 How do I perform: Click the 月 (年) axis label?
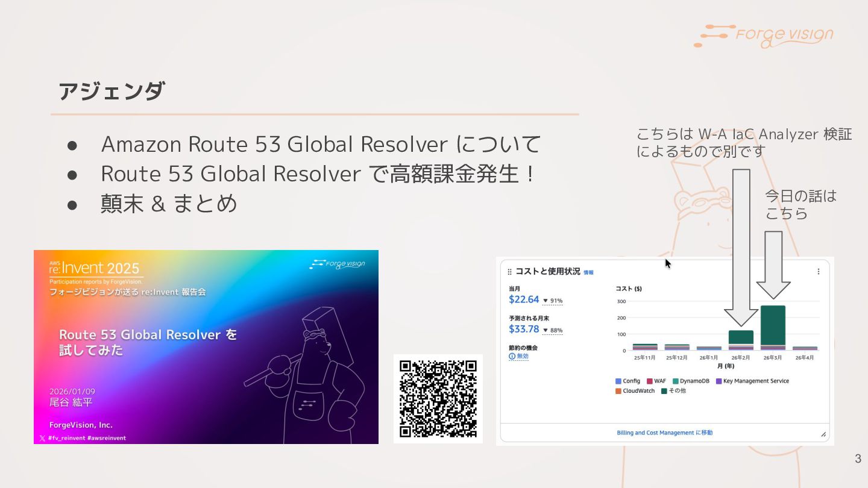(x=725, y=366)
